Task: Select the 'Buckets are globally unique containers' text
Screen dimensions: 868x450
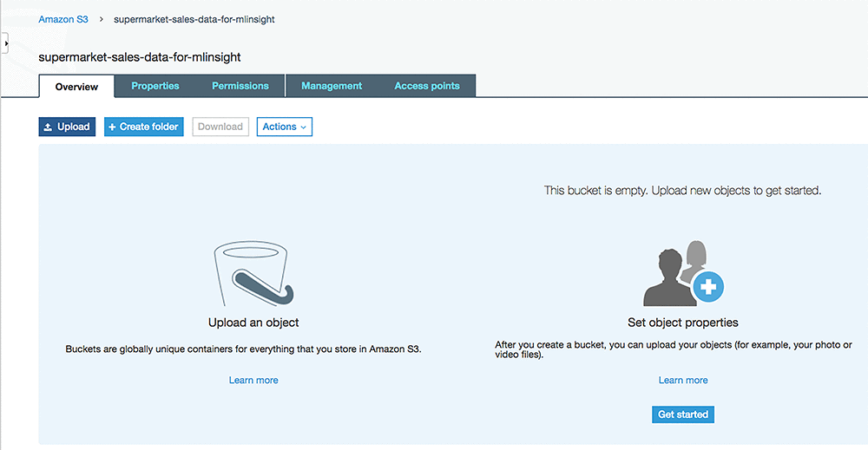Action: coord(244,349)
